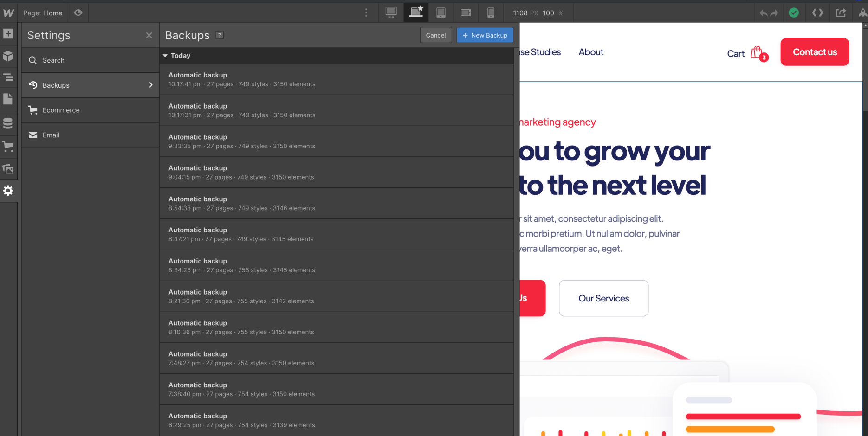Viewport: 868px width, 436px height.
Task: Open the Pages panel
Action: pyautogui.click(x=8, y=99)
